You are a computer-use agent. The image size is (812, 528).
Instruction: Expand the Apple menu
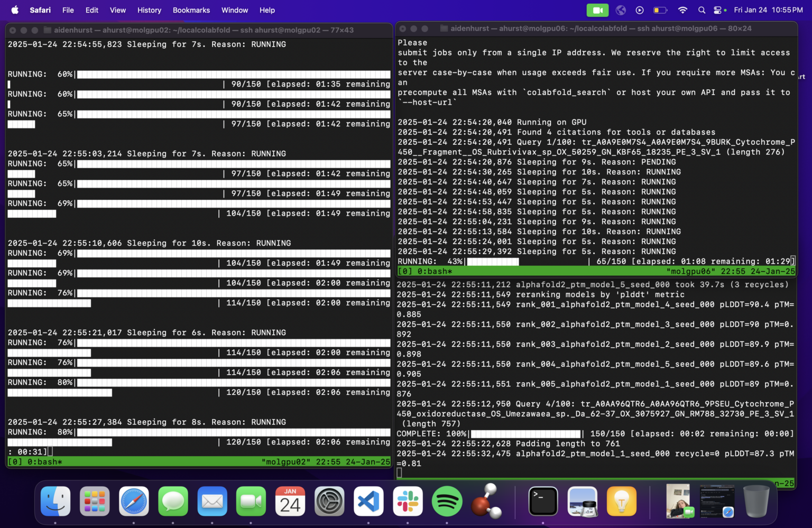tap(15, 10)
